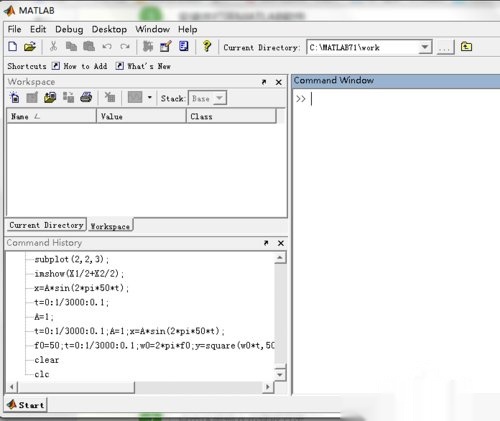Click the Paste clipboard icon
Image resolution: width=500 pixels, height=421 pixels.
tap(89, 47)
